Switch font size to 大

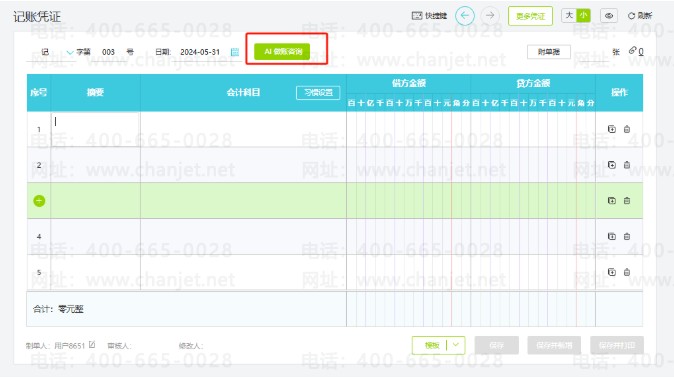(569, 16)
